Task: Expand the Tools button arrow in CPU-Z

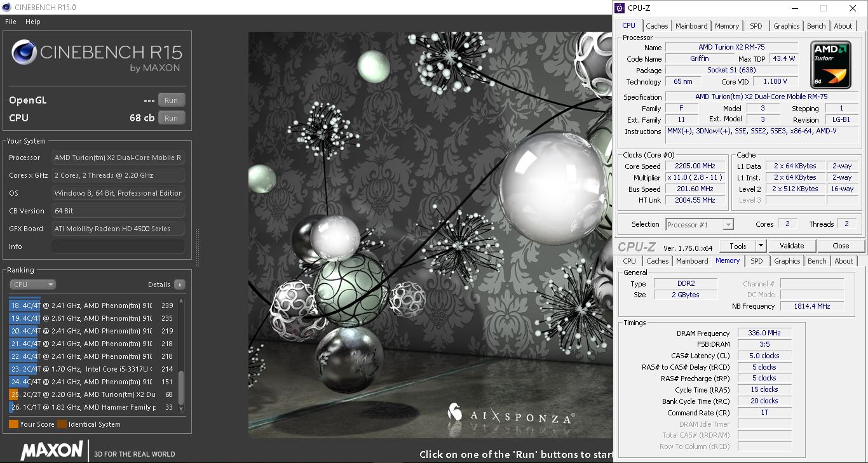Action: coord(761,246)
